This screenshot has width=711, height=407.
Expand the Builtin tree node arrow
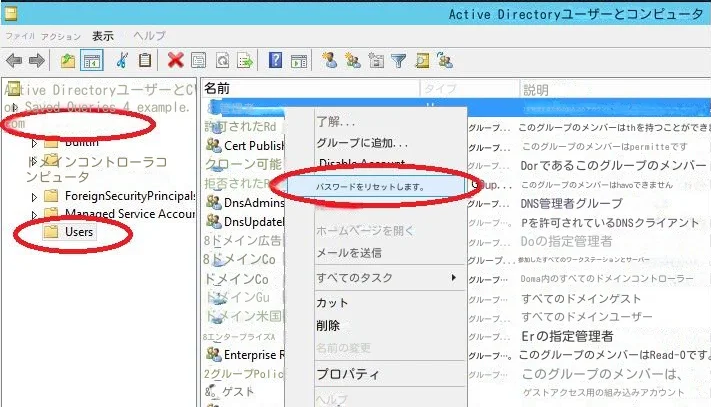[34, 144]
